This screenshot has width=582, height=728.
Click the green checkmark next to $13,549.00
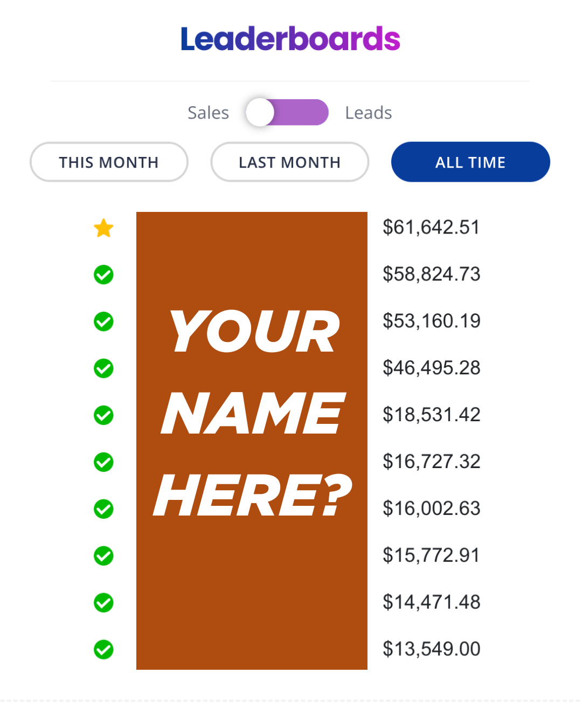click(103, 650)
